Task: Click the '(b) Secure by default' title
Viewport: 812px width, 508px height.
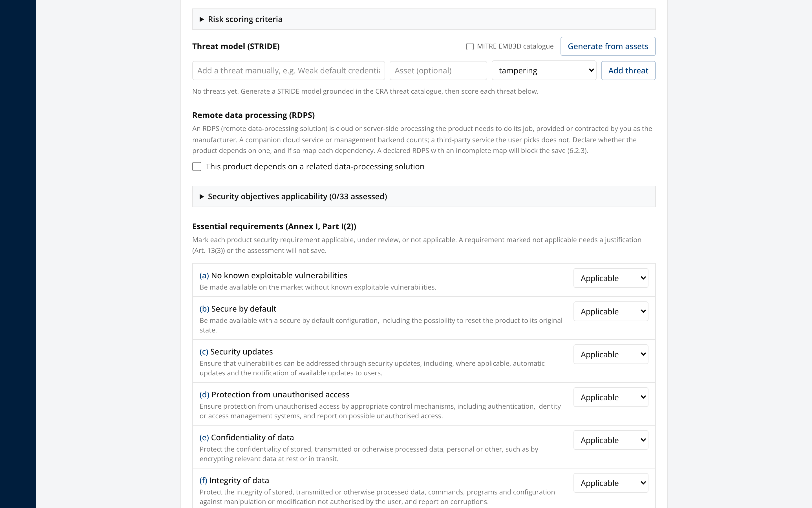Action: (238, 309)
